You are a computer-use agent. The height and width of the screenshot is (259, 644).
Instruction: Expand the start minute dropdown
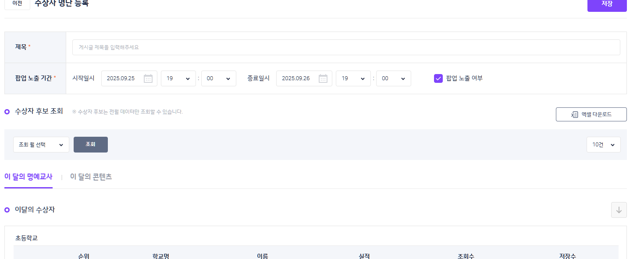click(218, 78)
